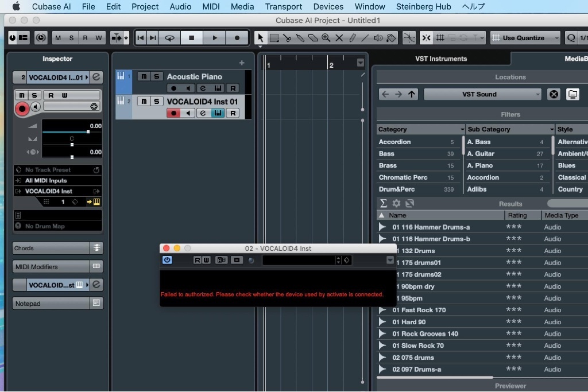Select the Mute X tool
The image size is (588, 392).
[339, 38]
